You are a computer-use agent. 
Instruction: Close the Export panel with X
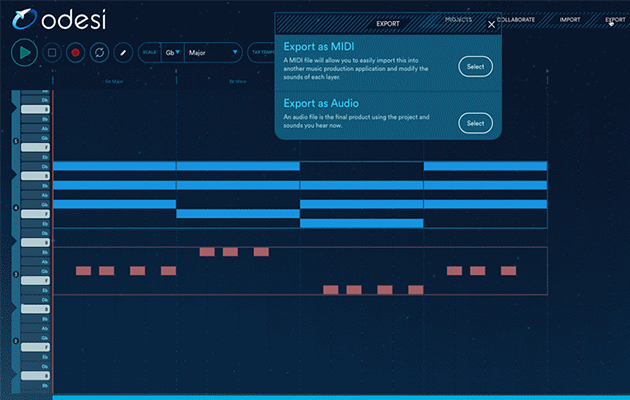[x=491, y=24]
